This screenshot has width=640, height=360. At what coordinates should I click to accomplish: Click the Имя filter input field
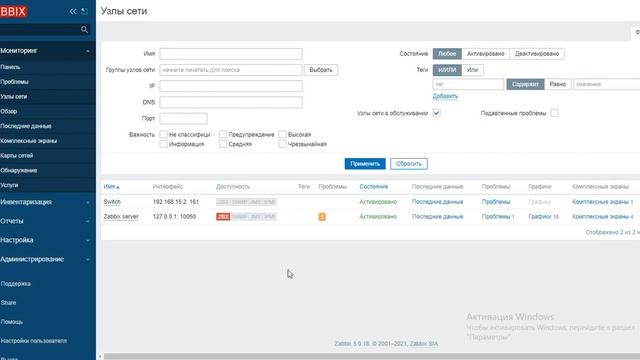click(231, 54)
